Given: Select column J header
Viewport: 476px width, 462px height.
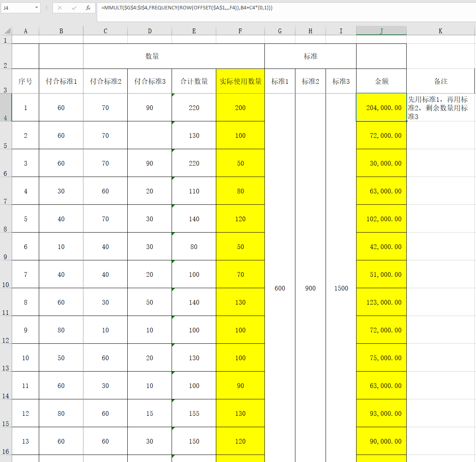Looking at the screenshot, I should pos(381,31).
